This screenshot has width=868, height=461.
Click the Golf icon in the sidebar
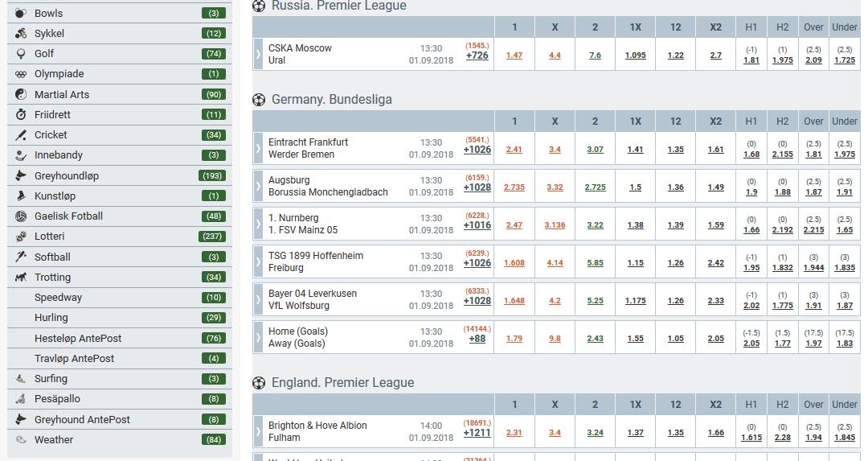[x=21, y=54]
